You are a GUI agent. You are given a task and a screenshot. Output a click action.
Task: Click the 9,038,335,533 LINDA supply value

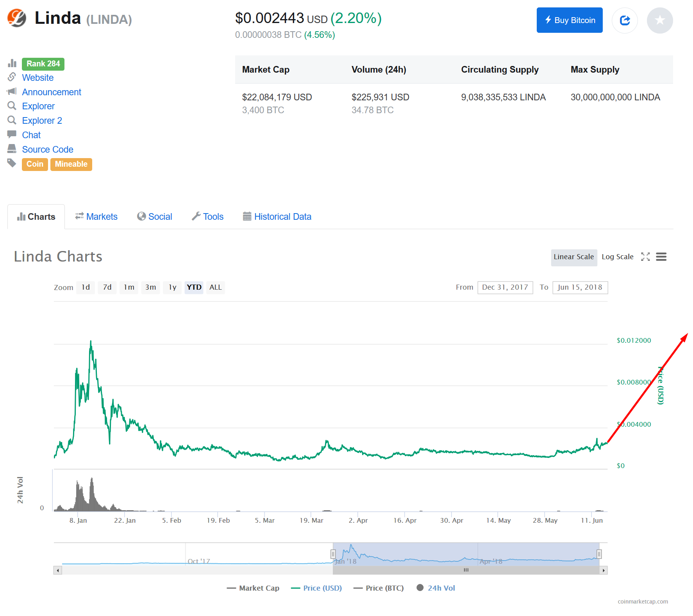[503, 97]
